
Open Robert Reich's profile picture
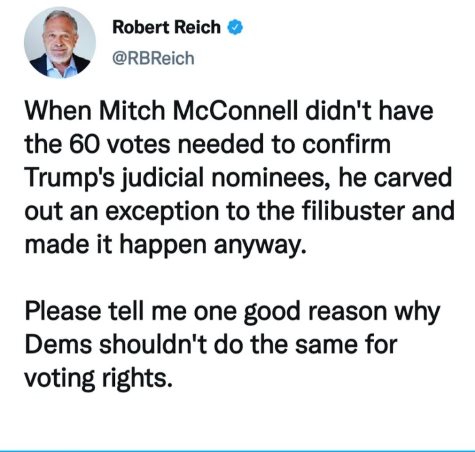pos(60,43)
